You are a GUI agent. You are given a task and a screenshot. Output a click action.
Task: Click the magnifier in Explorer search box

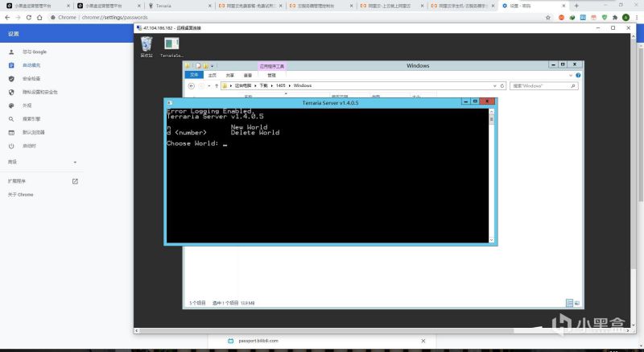pyautogui.click(x=573, y=86)
